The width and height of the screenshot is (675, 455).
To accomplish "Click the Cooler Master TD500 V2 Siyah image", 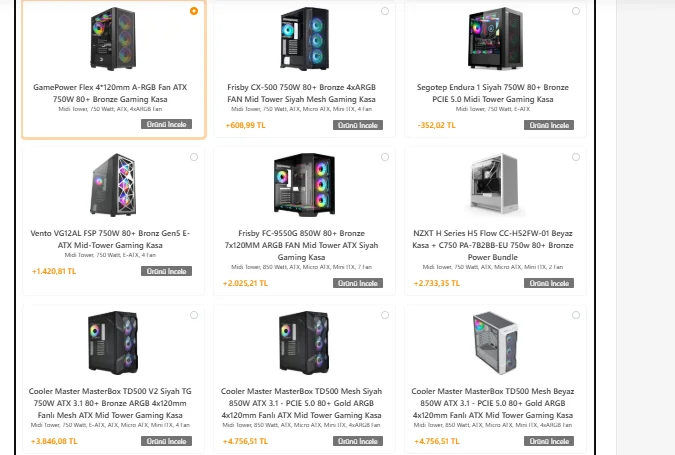I will [x=113, y=342].
